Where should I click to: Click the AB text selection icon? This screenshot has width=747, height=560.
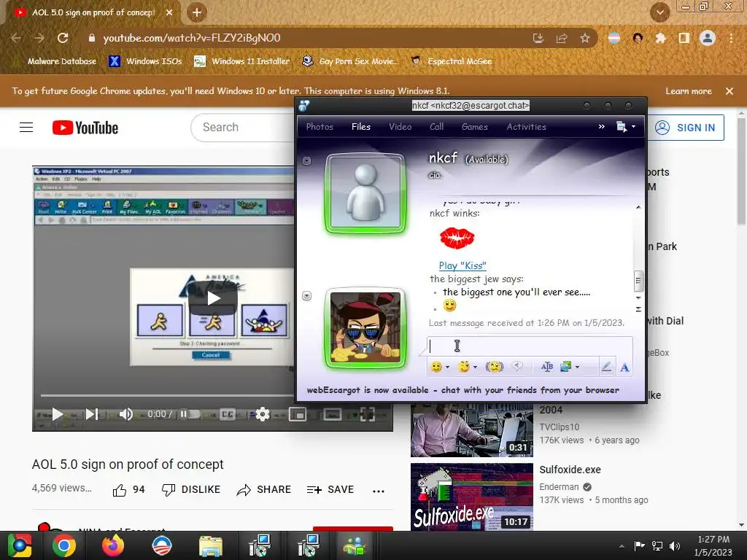pyautogui.click(x=547, y=367)
